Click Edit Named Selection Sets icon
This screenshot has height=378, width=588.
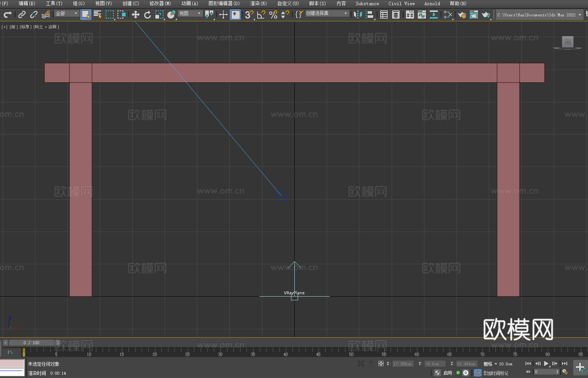(x=299, y=14)
